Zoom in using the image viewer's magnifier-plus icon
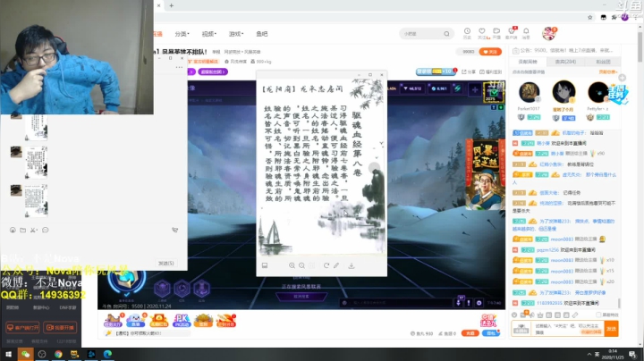 click(292, 265)
